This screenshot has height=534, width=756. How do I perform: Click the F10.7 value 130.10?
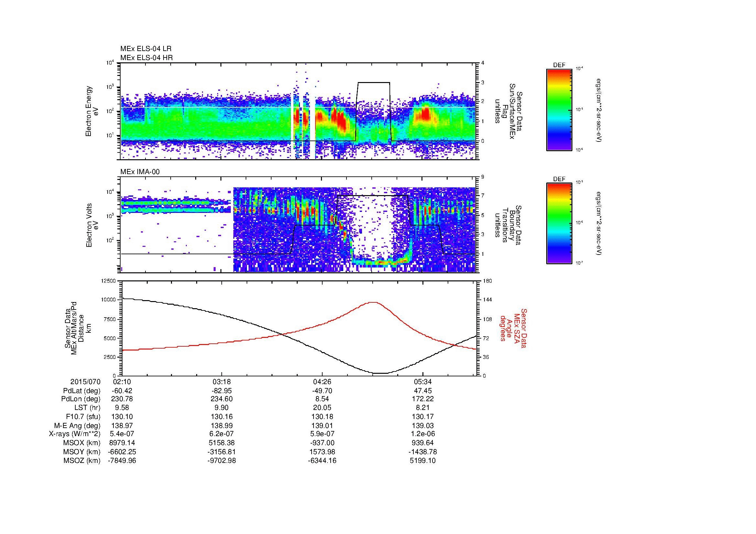point(122,417)
